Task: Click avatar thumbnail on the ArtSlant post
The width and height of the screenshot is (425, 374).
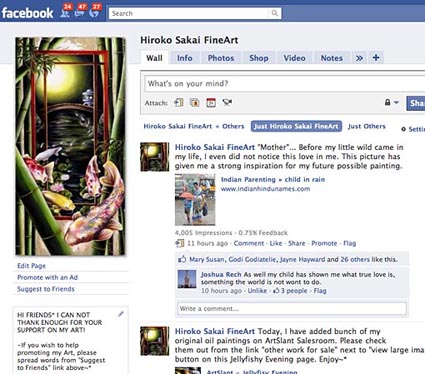Action: (x=154, y=341)
